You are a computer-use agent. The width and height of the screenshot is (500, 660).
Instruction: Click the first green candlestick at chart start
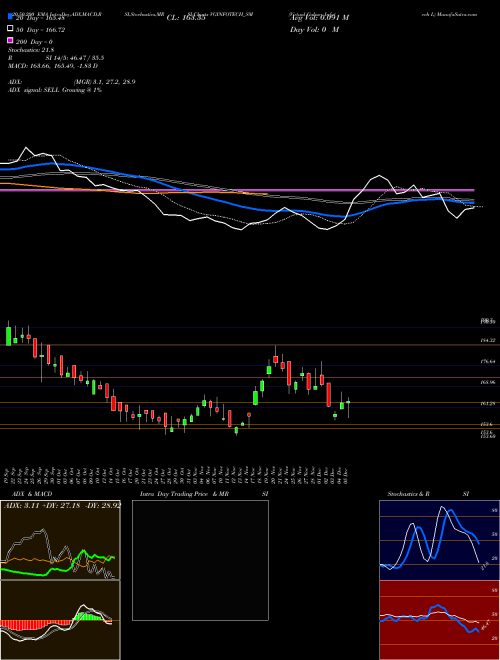click(x=8, y=335)
